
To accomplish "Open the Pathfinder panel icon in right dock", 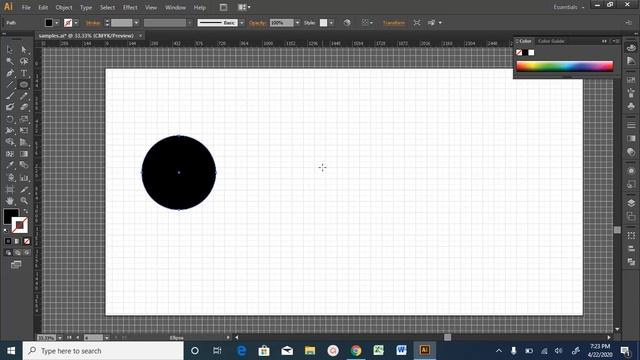I will [631, 262].
